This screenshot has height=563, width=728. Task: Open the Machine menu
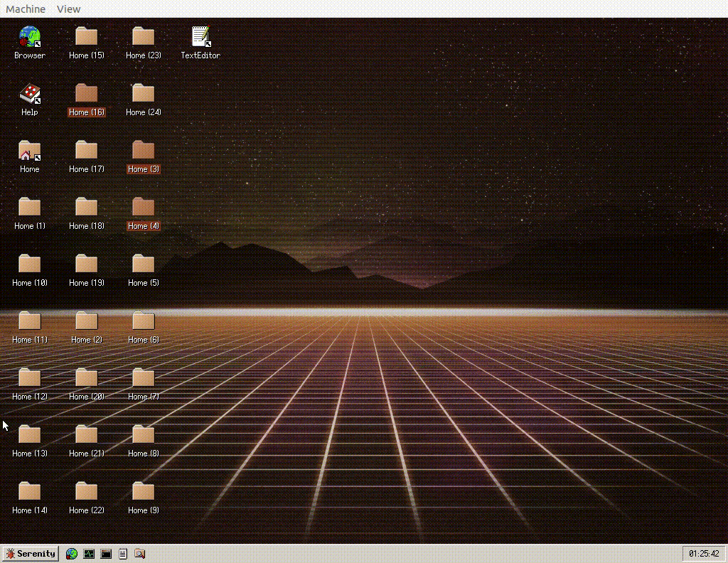(x=26, y=9)
